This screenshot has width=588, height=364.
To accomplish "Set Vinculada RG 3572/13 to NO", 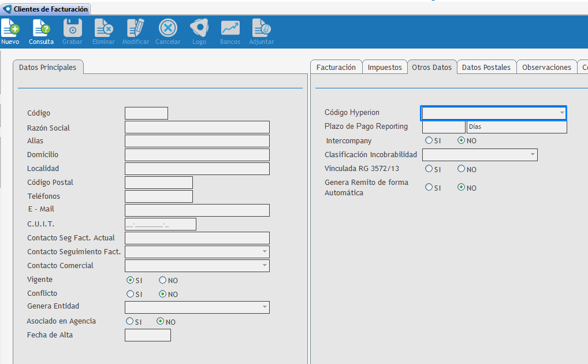I will (462, 169).
